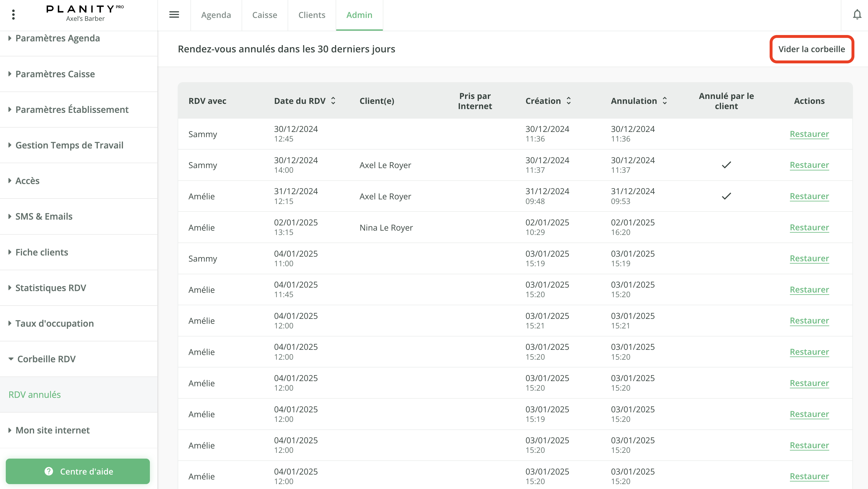Restaurer the appointment with Nina Le Royer
Screen dimensions: 868x489
809,227
